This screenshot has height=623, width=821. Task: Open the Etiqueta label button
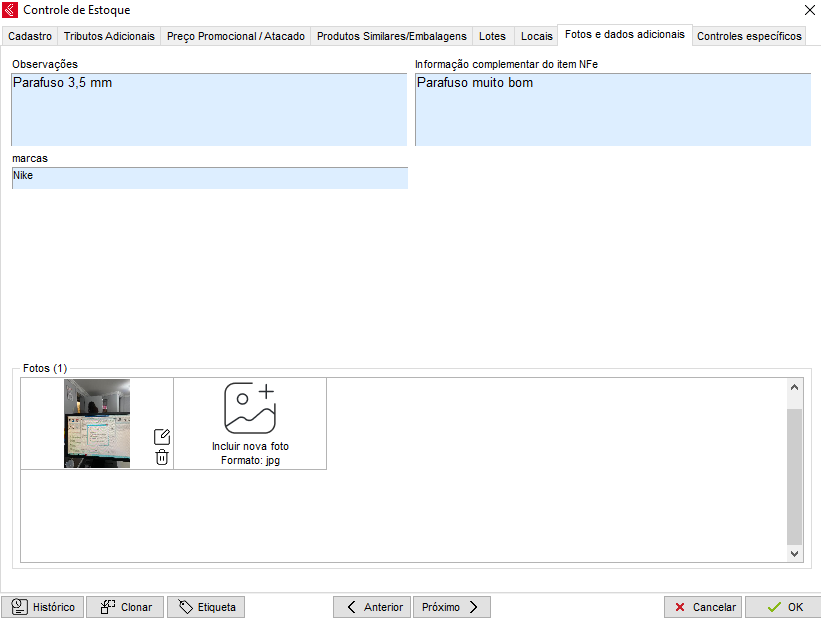[206, 607]
